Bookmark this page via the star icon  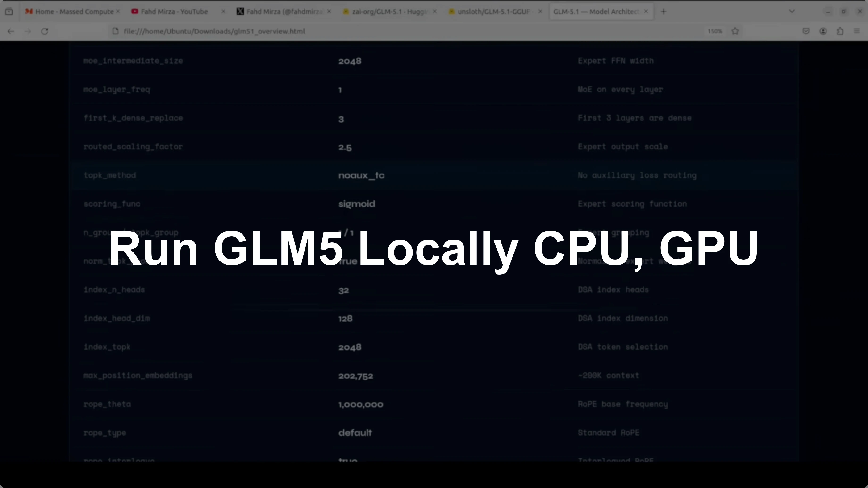pyautogui.click(x=735, y=31)
